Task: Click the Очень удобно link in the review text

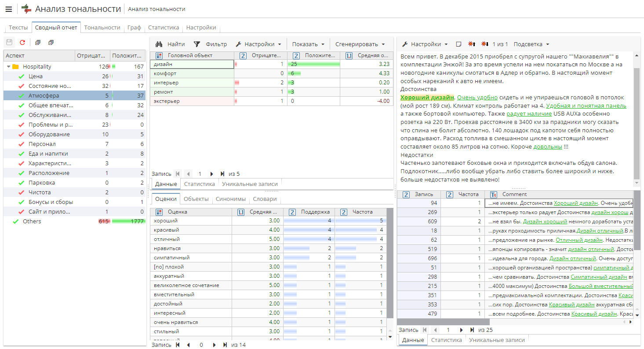Action: (x=477, y=98)
